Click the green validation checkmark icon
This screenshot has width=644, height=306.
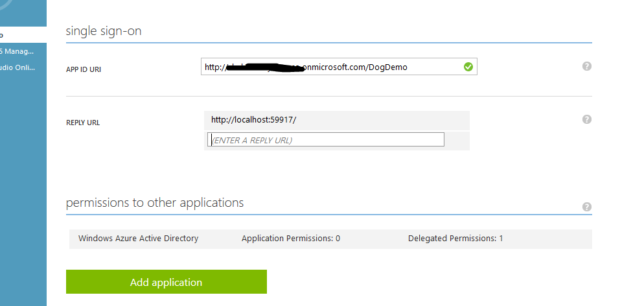468,66
